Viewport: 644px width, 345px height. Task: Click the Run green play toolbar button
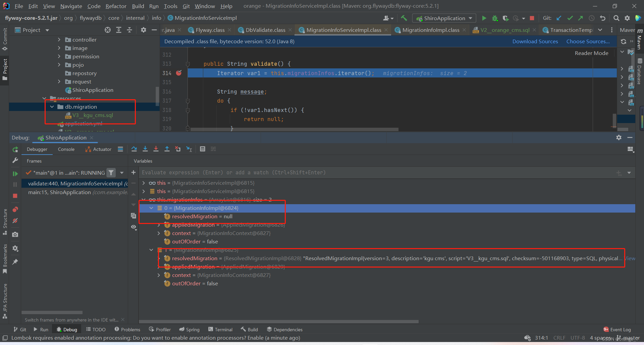(x=484, y=18)
